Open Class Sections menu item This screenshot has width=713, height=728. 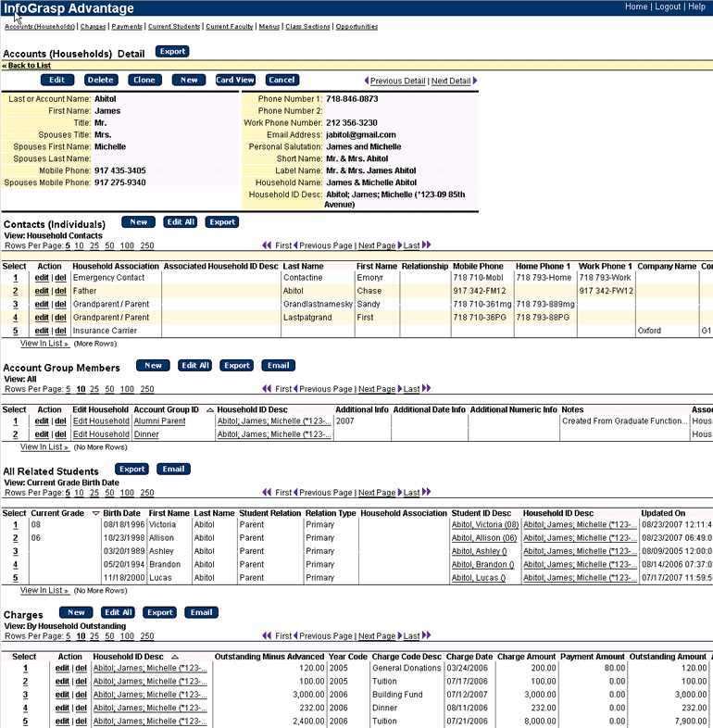[x=307, y=27]
